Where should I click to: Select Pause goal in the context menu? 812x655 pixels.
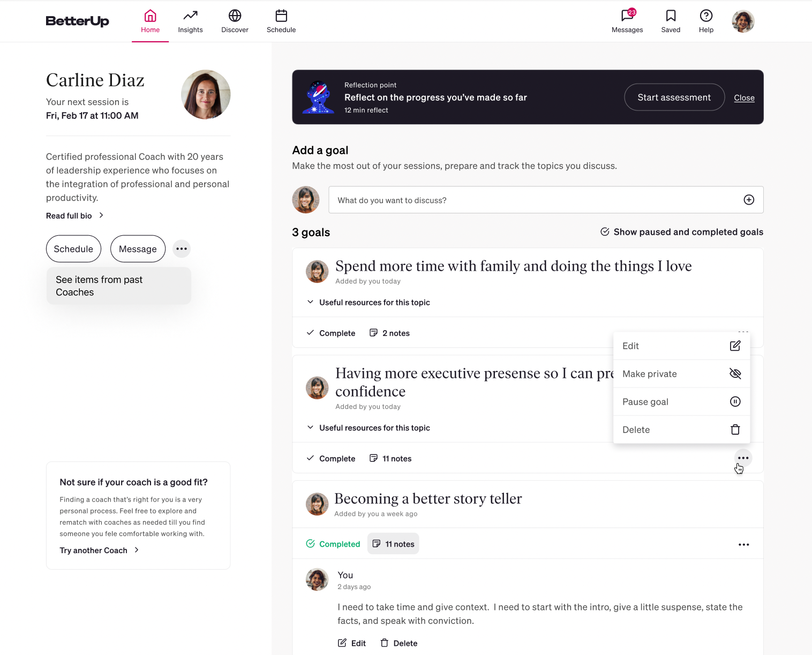click(x=681, y=401)
